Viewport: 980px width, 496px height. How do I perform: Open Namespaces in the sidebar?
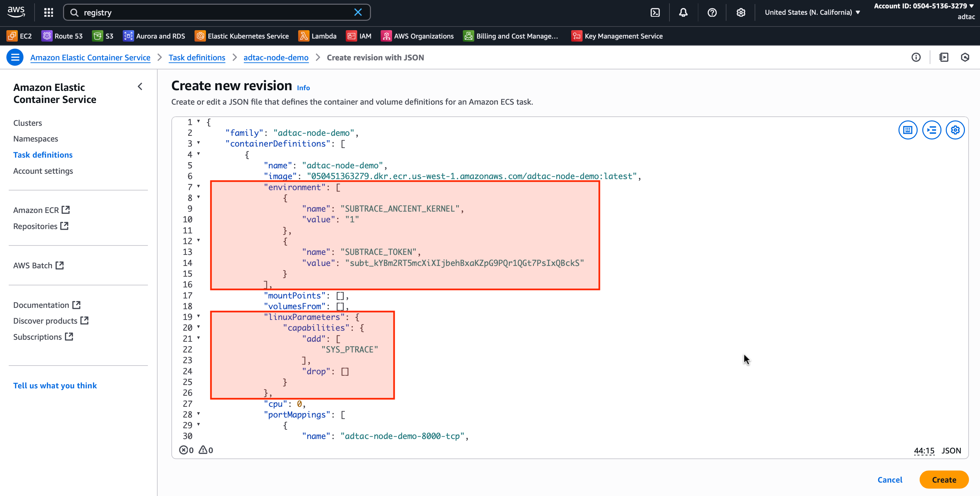point(35,139)
